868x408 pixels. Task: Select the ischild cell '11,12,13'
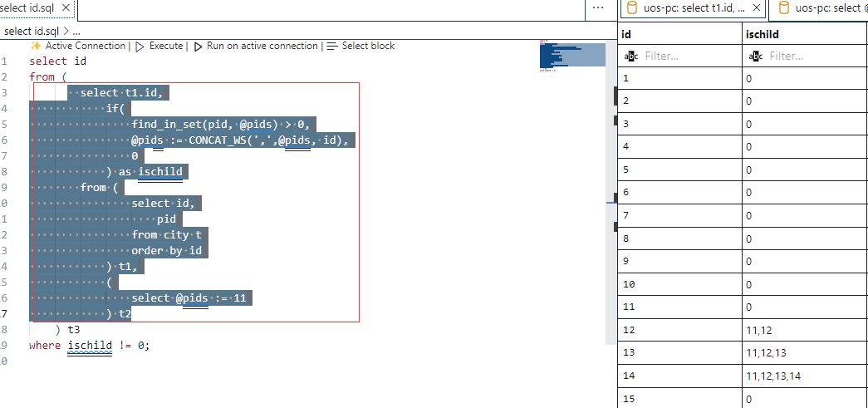tap(806, 352)
